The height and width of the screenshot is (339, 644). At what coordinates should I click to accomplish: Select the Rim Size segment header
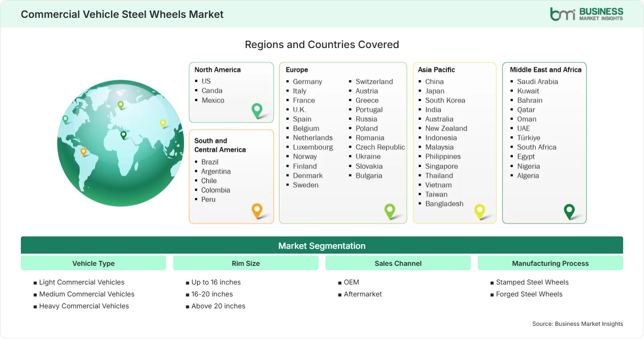pos(246,263)
